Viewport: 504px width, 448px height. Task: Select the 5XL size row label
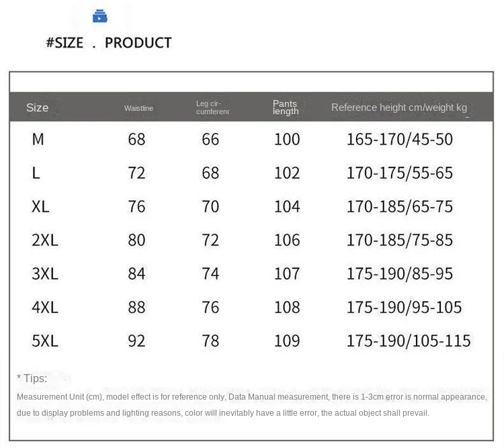click(x=45, y=341)
